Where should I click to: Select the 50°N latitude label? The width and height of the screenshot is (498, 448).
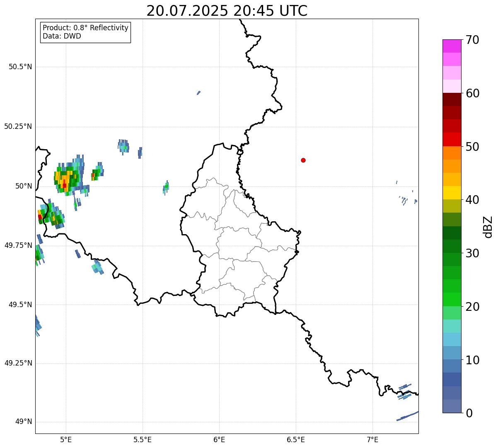pos(24,186)
